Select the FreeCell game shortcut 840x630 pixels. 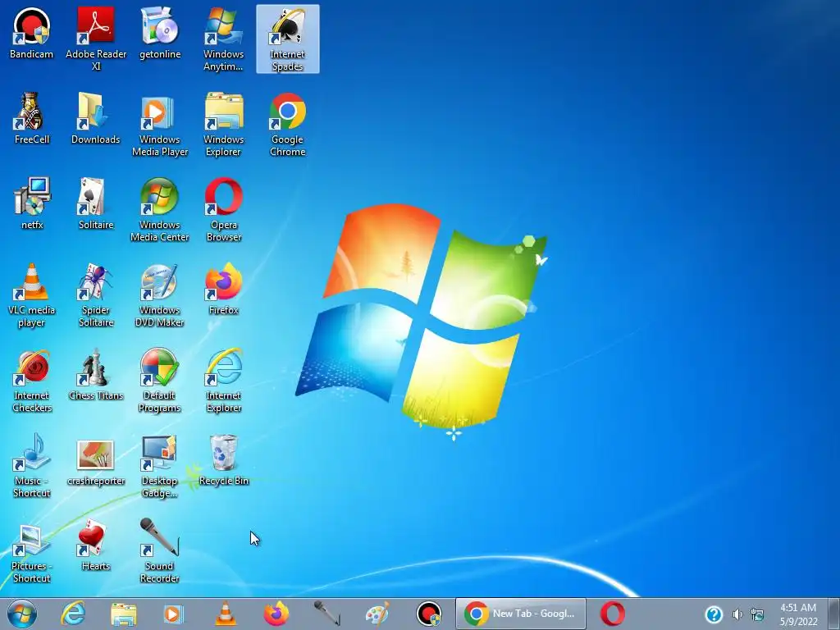[32, 118]
